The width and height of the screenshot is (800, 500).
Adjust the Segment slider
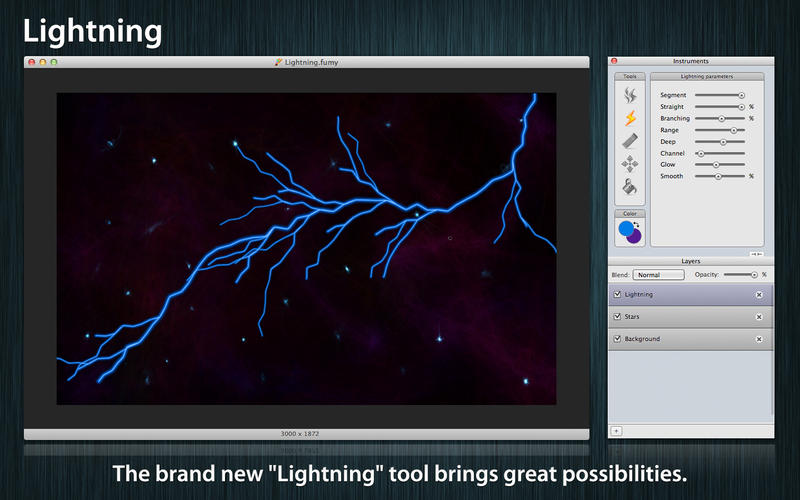(741, 95)
